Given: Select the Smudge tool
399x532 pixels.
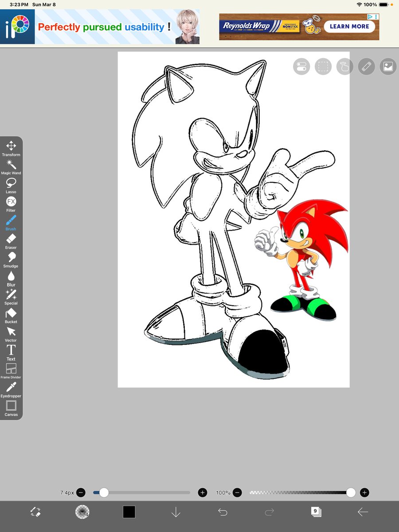Looking at the screenshot, I should click(x=11, y=260).
